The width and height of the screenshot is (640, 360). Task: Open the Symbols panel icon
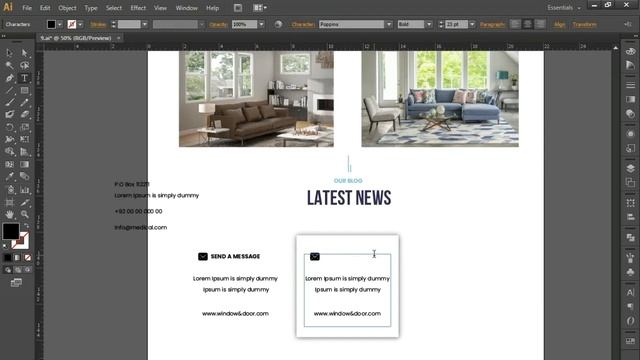630,272
